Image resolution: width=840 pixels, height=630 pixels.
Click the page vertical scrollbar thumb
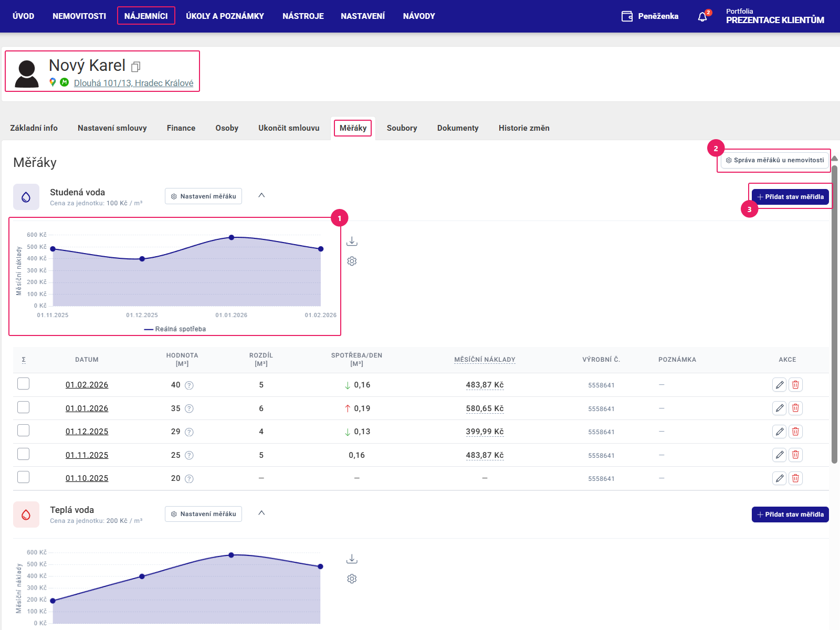834,313
